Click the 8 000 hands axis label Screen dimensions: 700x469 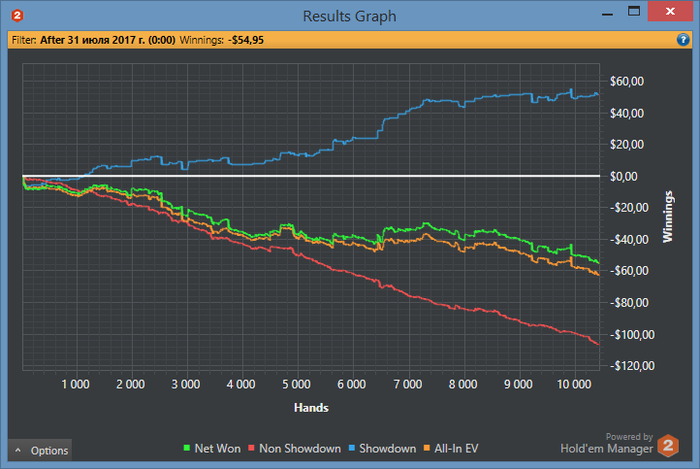point(463,384)
